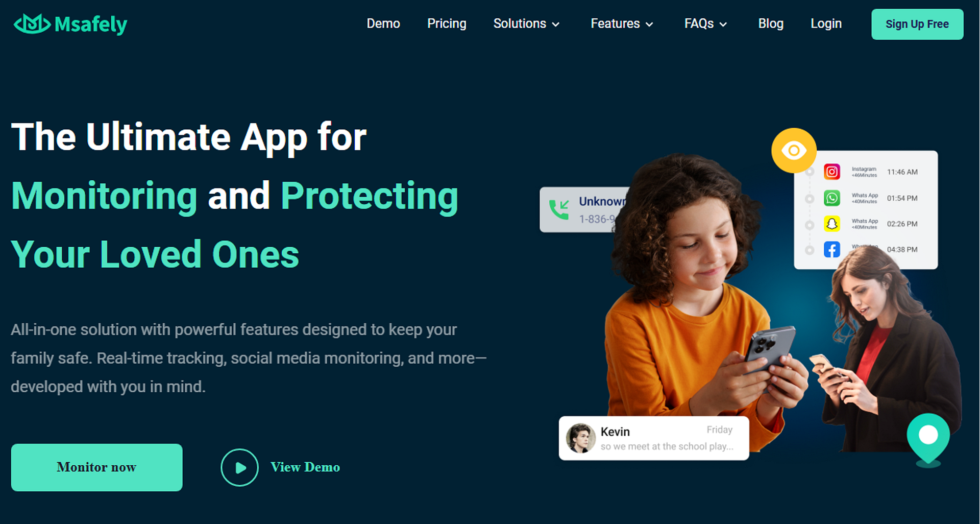The width and height of the screenshot is (980, 524).
Task: Click the Monitor now button
Action: [96, 467]
